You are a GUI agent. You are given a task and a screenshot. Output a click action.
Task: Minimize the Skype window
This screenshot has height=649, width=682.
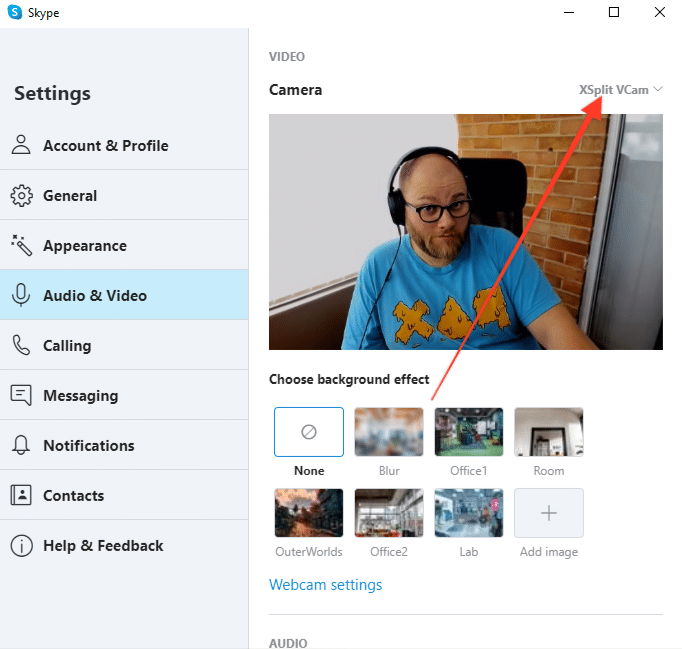569,12
